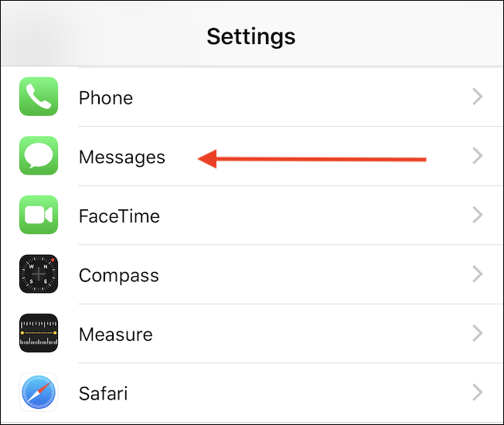Screen dimensions: 504x425
Task: Select the FaceTime settings label
Action: pyautogui.click(x=119, y=216)
